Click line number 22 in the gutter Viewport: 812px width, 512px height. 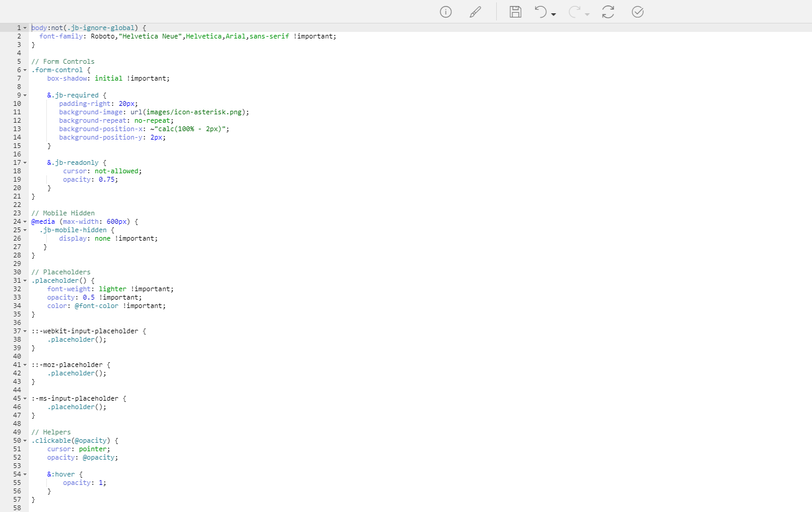17,205
